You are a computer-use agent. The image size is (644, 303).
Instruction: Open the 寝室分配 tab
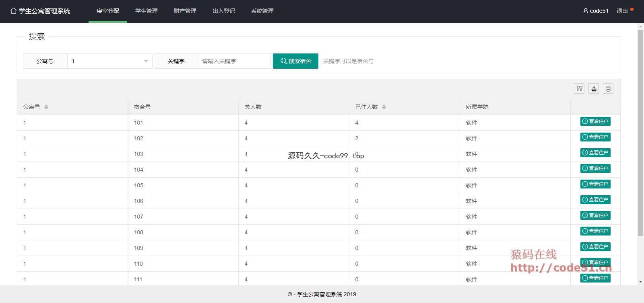pos(108,11)
